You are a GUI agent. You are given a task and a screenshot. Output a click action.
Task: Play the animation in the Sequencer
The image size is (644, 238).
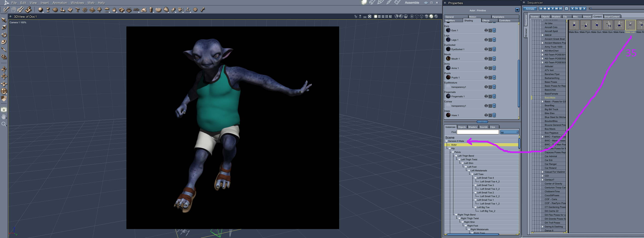pos(553,9)
